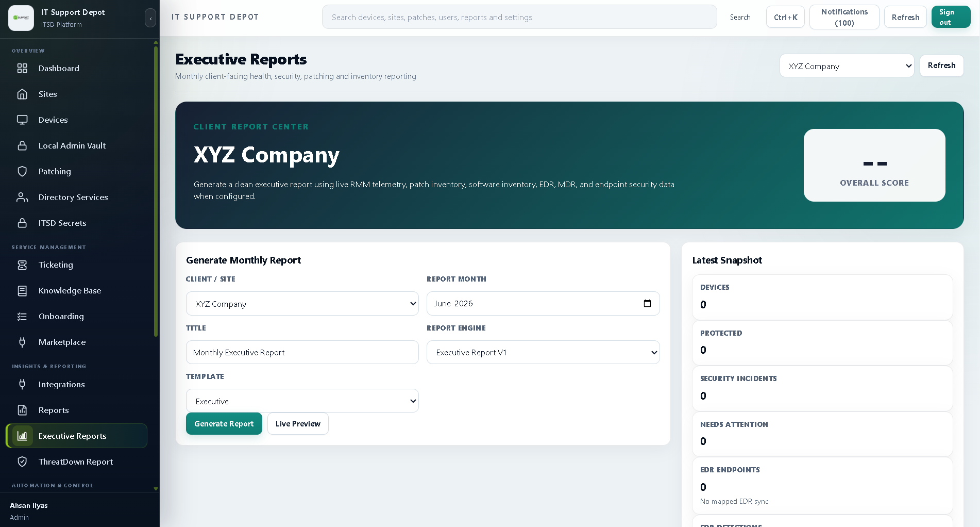Open Integrations under Insights & Reporting

pyautogui.click(x=76, y=384)
